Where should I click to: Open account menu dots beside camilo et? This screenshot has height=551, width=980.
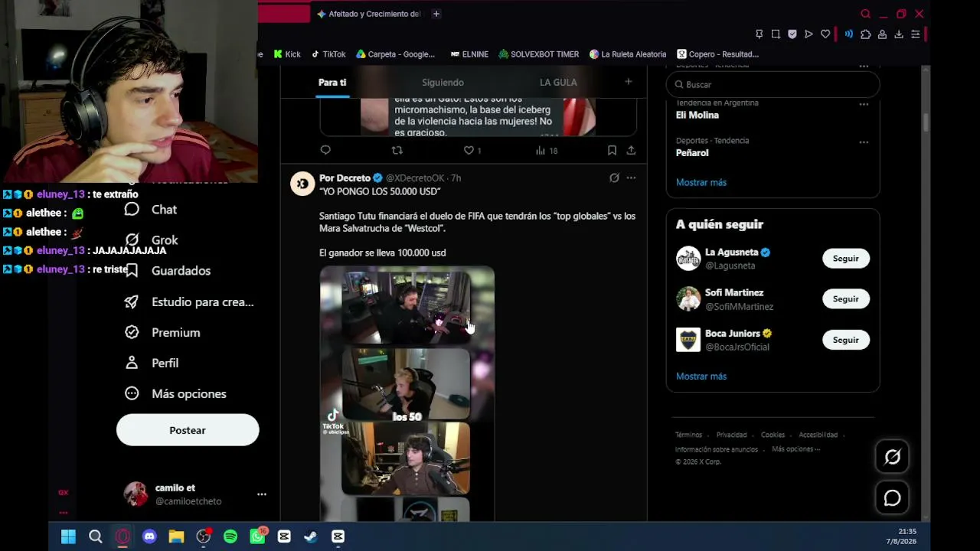262,494
